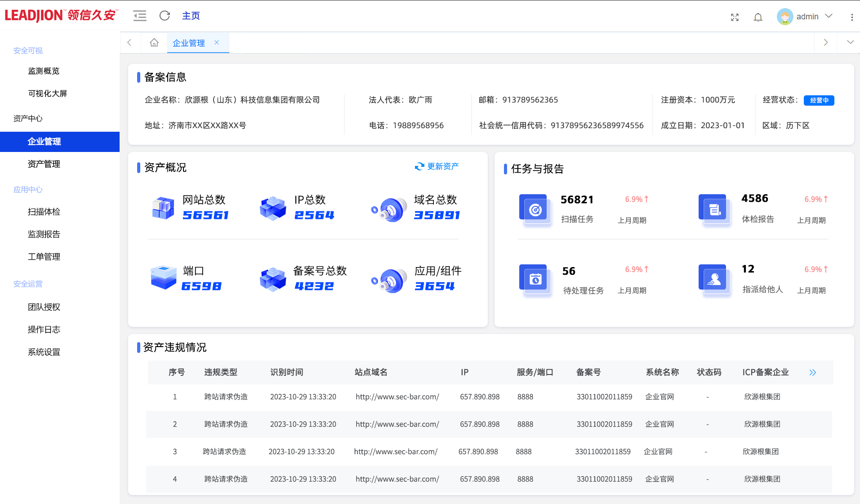Click 企业官网 in row 4
The image size is (860, 504).
point(660,479)
